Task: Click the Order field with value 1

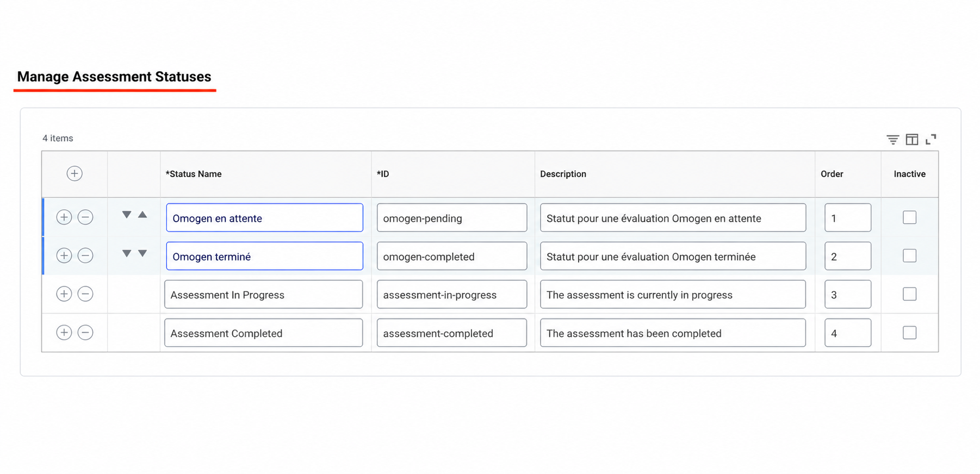Action: point(848,217)
